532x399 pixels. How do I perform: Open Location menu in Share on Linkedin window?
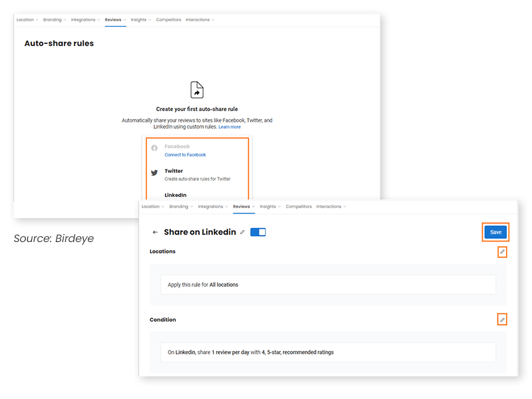(x=153, y=206)
